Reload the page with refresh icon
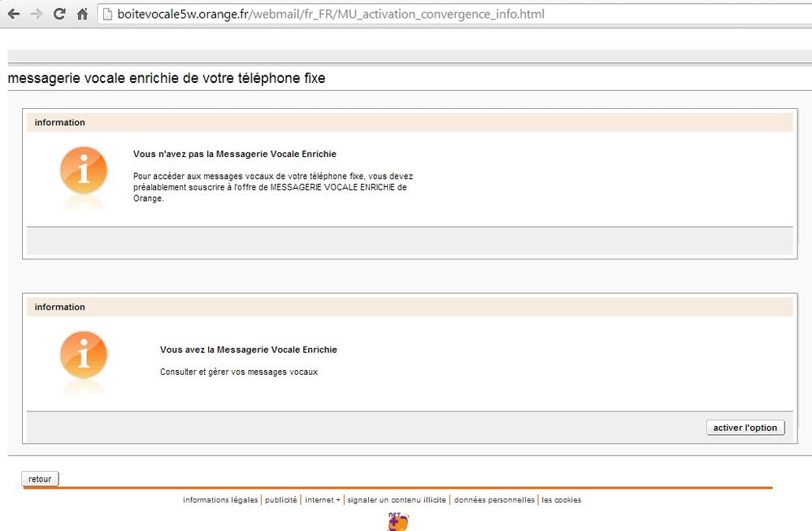The width and height of the screenshot is (812, 531). 59,14
